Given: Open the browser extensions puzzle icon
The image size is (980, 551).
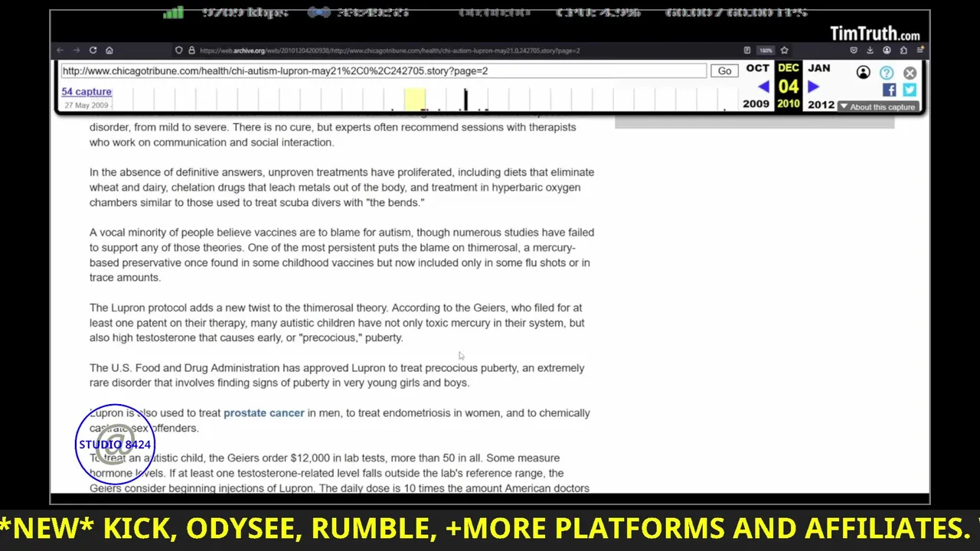Looking at the screenshot, I should pos(903,51).
